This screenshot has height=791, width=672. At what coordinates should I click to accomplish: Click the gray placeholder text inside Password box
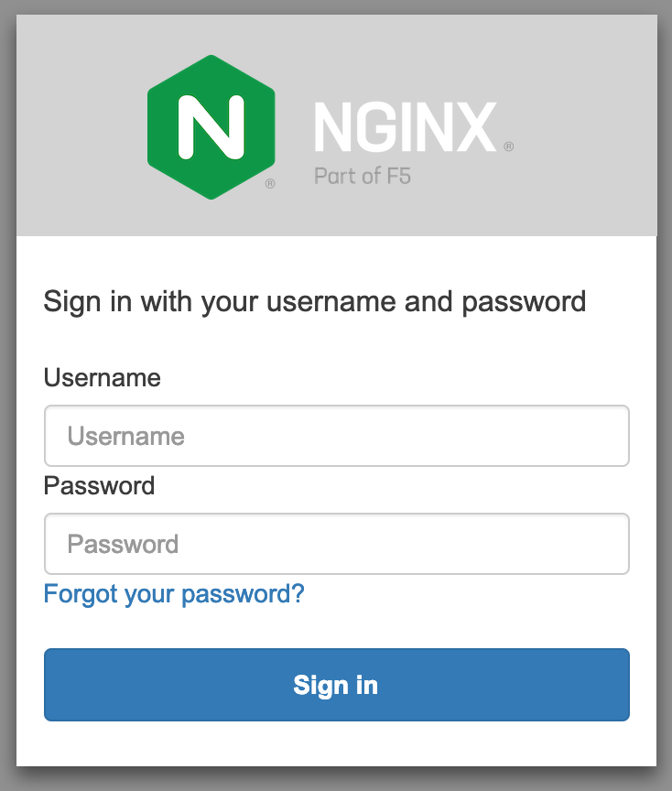point(124,544)
